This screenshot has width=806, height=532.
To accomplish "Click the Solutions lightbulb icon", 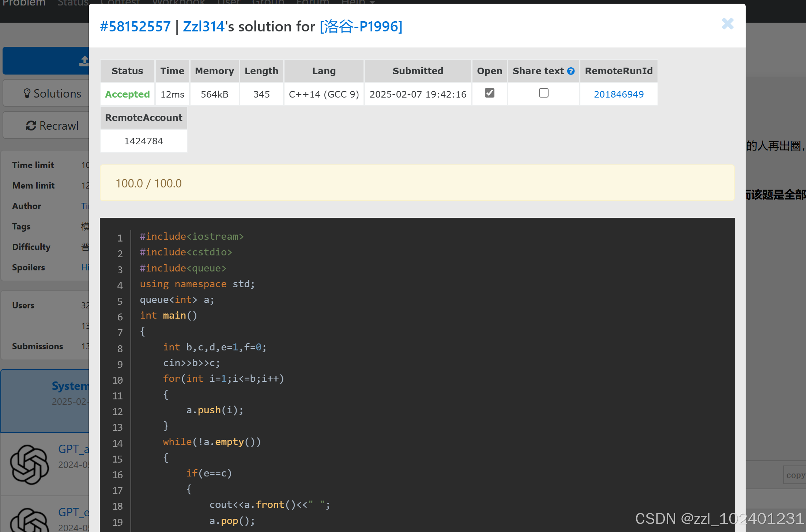I will click(x=27, y=94).
